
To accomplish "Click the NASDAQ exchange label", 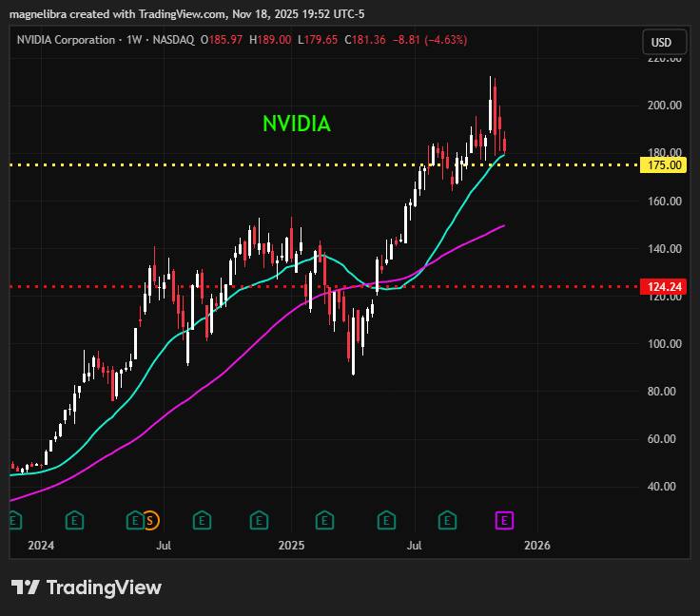I will click(173, 40).
